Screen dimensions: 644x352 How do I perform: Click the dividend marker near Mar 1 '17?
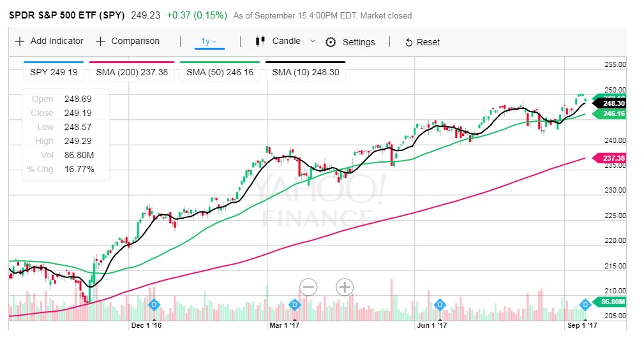pyautogui.click(x=294, y=305)
